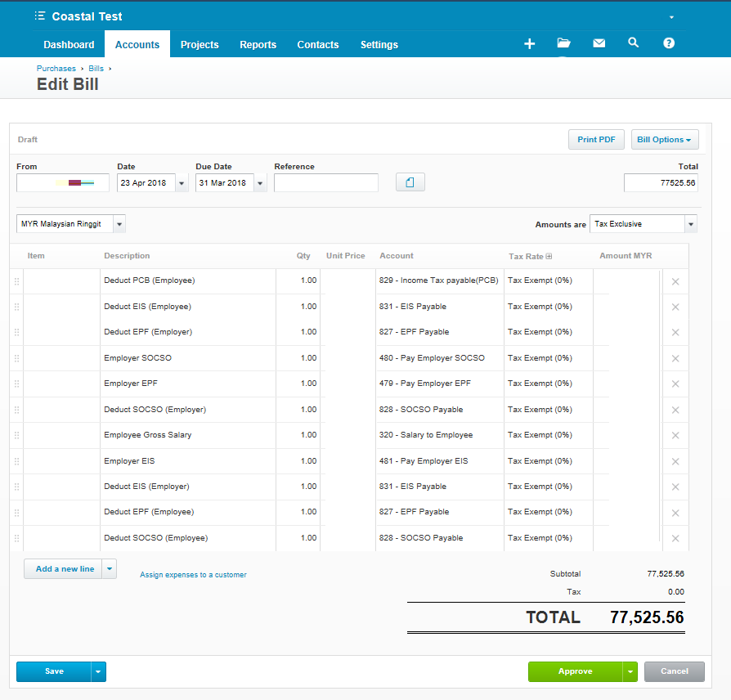The width and height of the screenshot is (731, 700).
Task: Open the Projects tab
Action: point(200,45)
